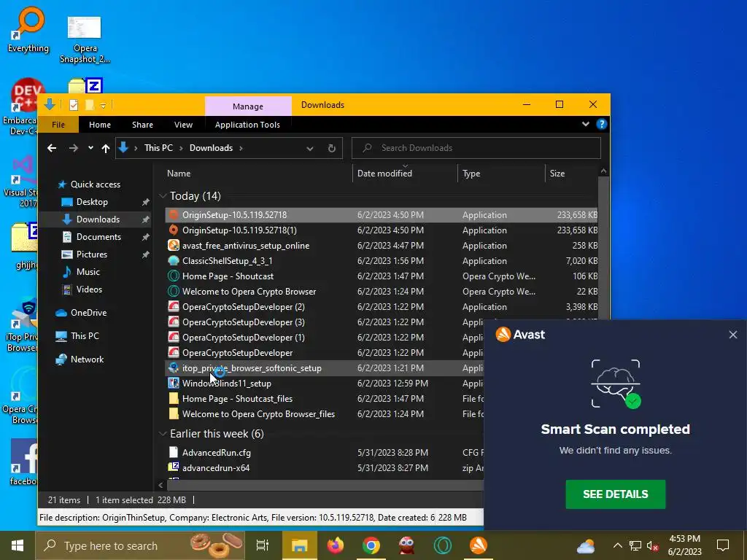Select AdvancedRun.cfg file

click(x=325, y=452)
